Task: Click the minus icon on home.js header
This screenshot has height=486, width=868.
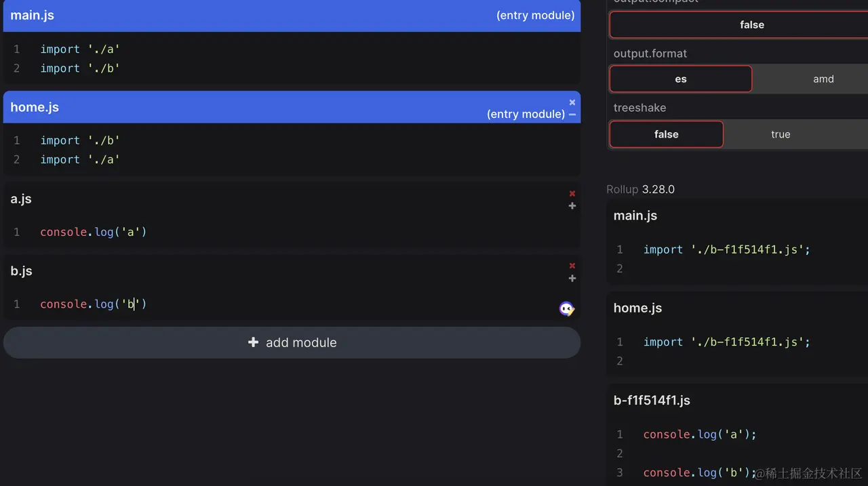Action: [x=572, y=115]
